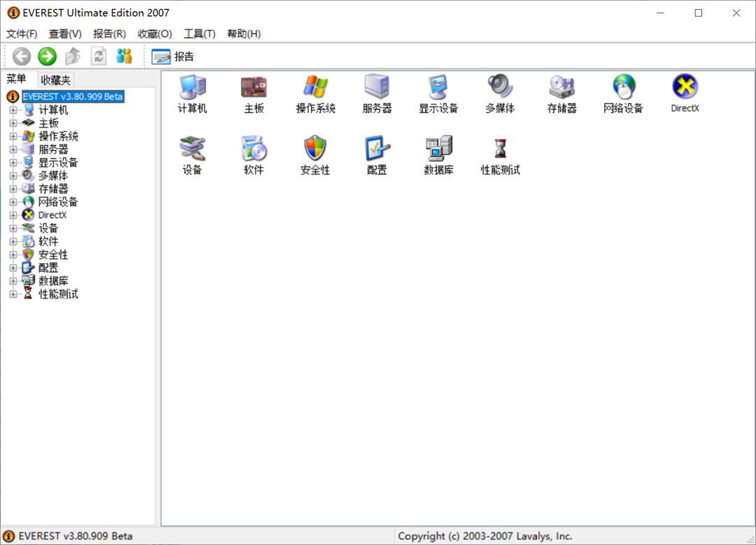
Task: Open the 文件(F) menu
Action: [x=22, y=34]
